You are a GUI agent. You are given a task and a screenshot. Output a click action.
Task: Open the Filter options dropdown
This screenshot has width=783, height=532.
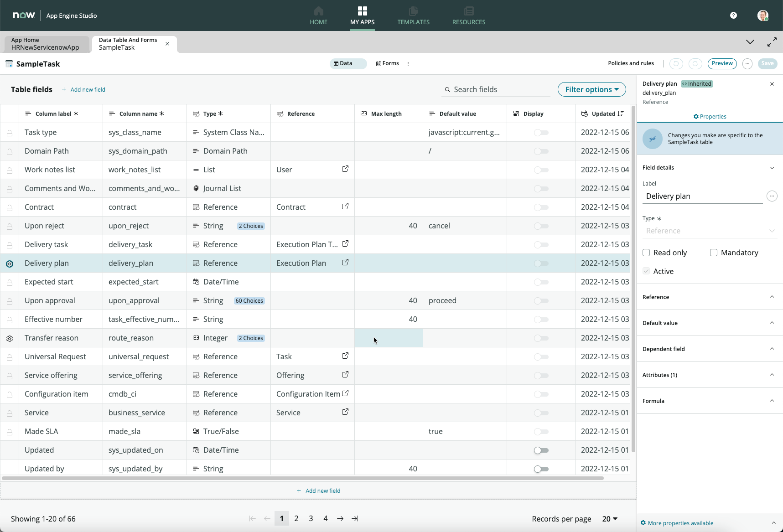pyautogui.click(x=591, y=89)
